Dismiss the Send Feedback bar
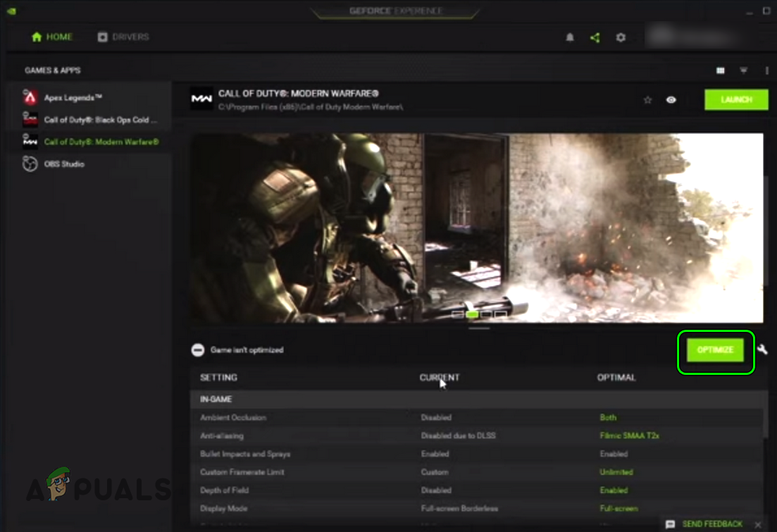 click(758, 524)
